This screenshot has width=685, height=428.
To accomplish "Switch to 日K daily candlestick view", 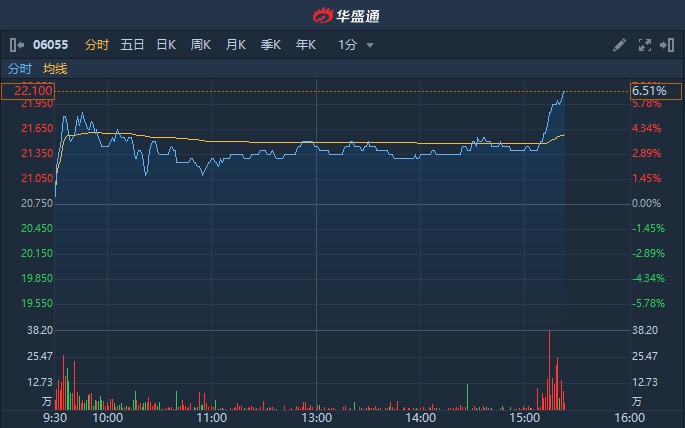I will click(x=166, y=45).
